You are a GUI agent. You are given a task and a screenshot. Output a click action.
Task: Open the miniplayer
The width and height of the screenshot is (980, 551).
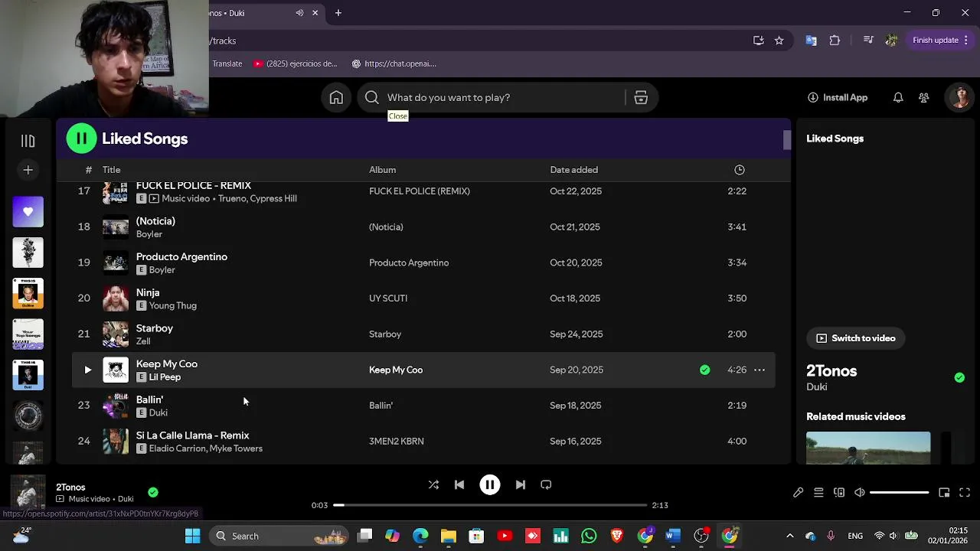944,493
